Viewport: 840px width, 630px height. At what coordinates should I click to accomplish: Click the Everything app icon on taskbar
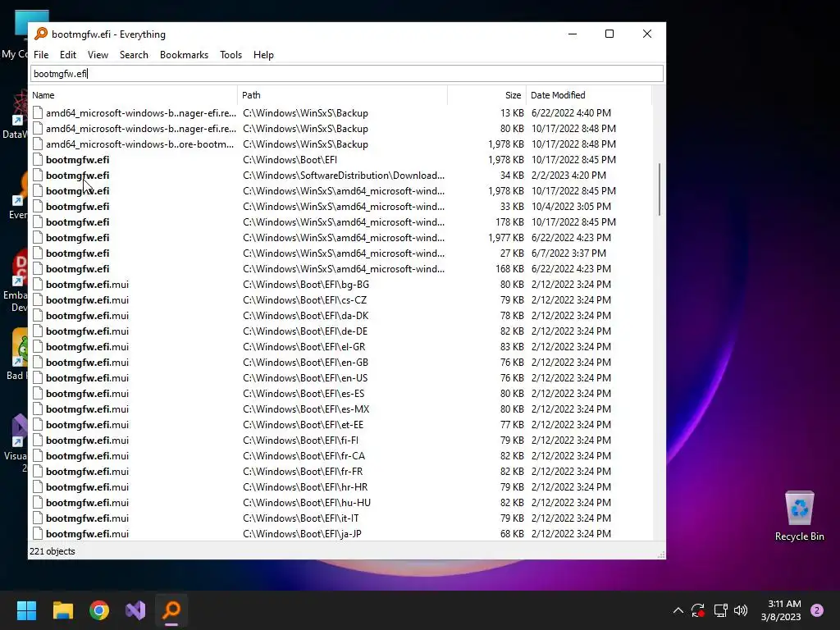click(x=171, y=610)
